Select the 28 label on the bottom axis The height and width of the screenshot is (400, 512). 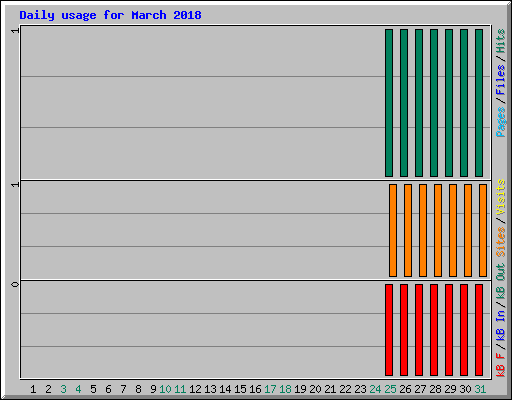pyautogui.click(x=435, y=389)
